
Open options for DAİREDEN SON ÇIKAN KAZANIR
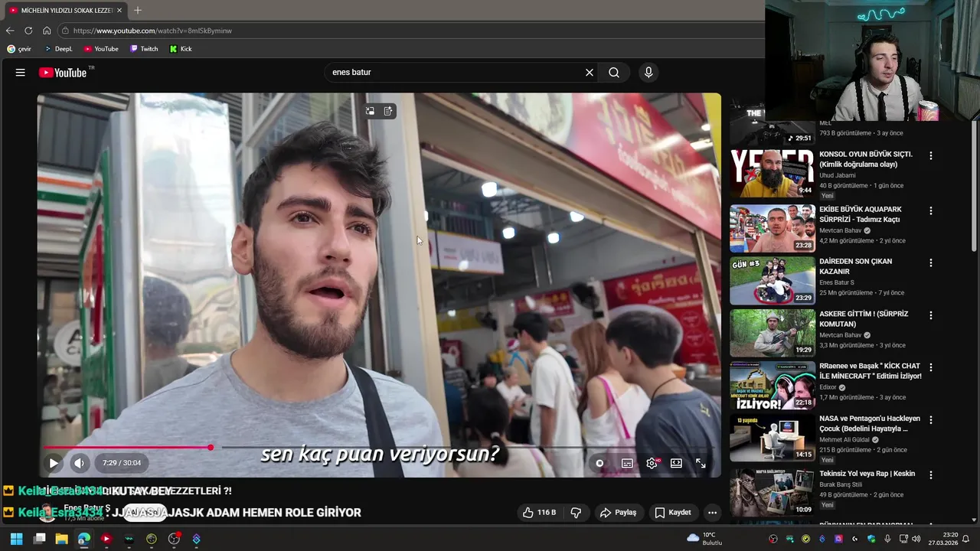pos(931,262)
